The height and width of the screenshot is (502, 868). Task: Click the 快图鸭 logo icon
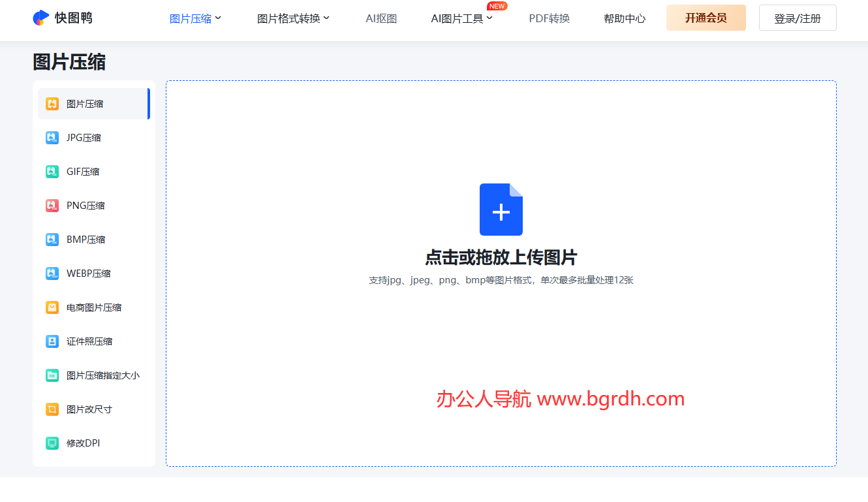41,18
